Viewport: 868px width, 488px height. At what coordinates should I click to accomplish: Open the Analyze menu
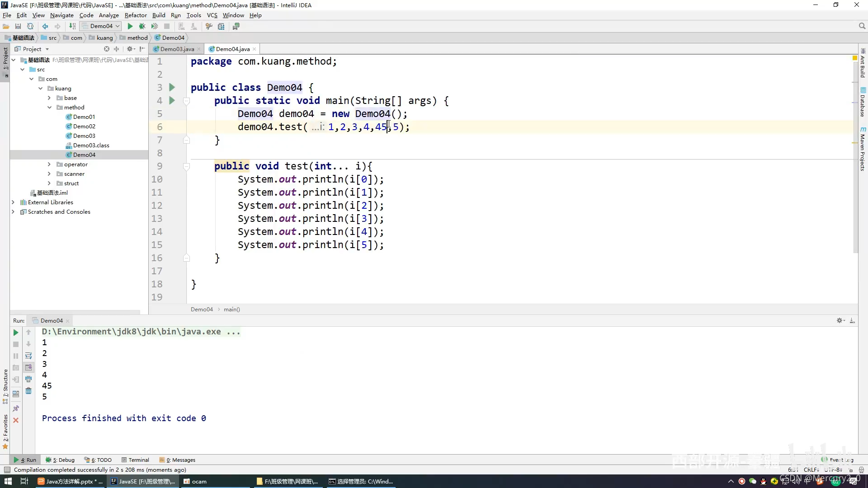(x=109, y=15)
